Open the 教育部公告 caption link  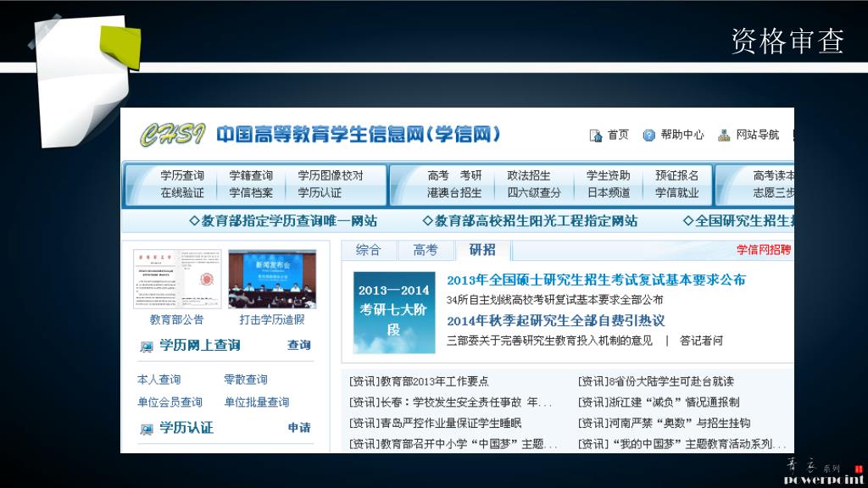click(176, 319)
